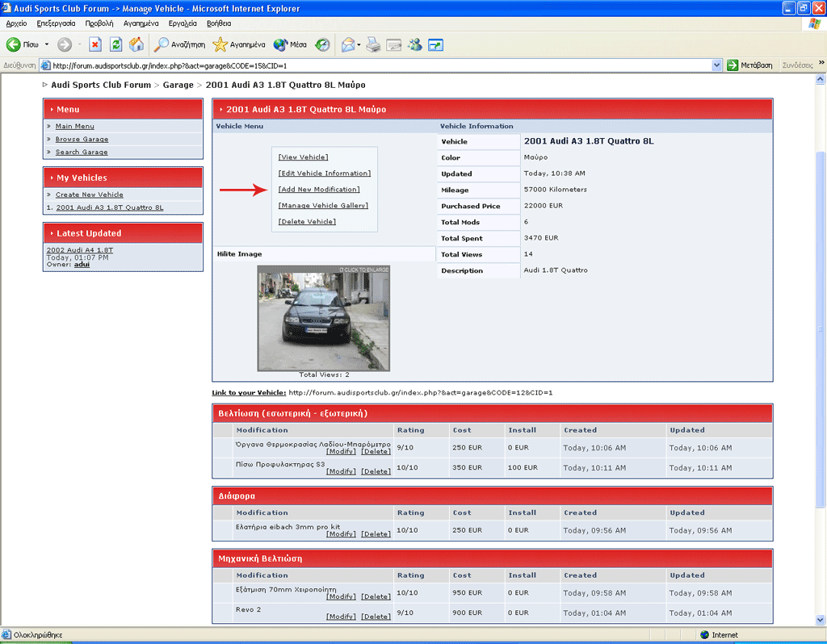Click in the URL address field

pyautogui.click(x=380, y=65)
